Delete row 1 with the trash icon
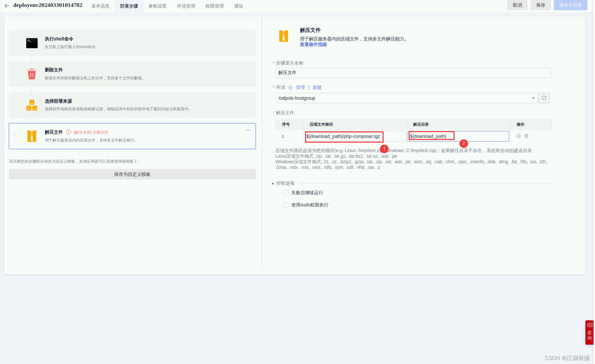595x364 pixels. (x=526, y=136)
